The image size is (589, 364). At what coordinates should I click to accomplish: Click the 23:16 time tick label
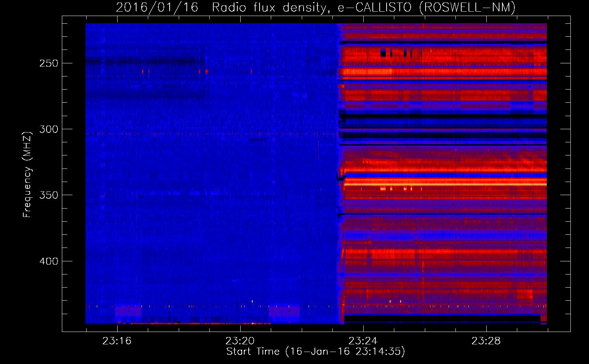(117, 341)
